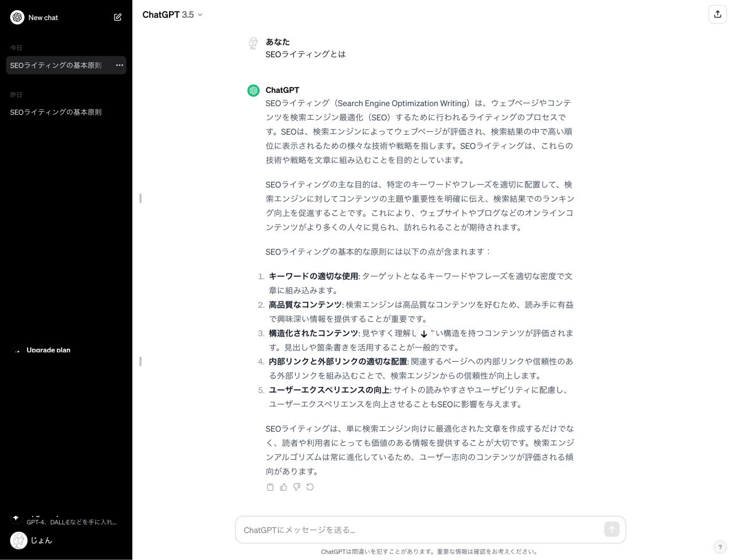The width and height of the screenshot is (733, 560).
Task: Click the scroll to bottom arrow button
Action: pyautogui.click(x=424, y=334)
